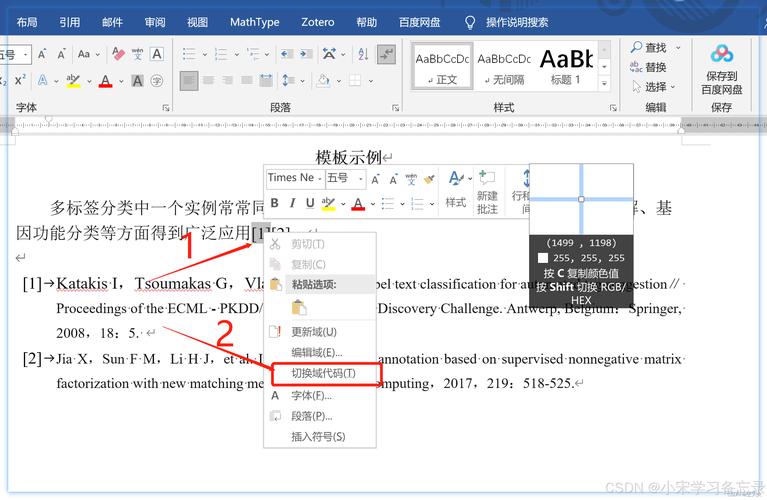Click phonetic guide icon in the mini toolbar
The width and height of the screenshot is (767, 500).
coord(411,179)
